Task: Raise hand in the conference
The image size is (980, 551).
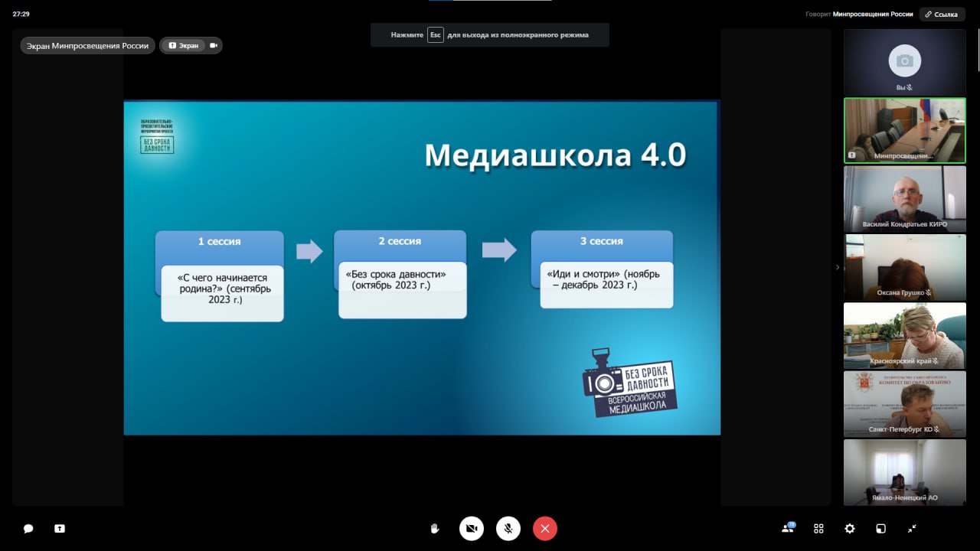Action: pos(435,528)
